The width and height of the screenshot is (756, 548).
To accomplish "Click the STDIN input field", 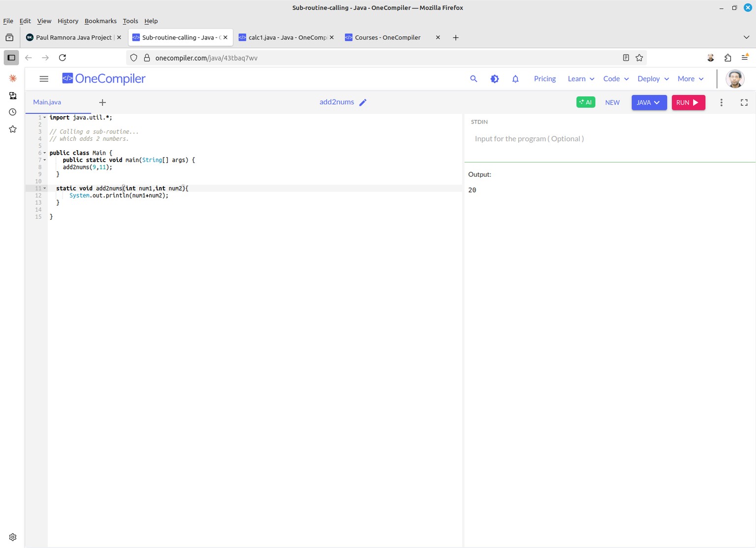I will point(610,139).
